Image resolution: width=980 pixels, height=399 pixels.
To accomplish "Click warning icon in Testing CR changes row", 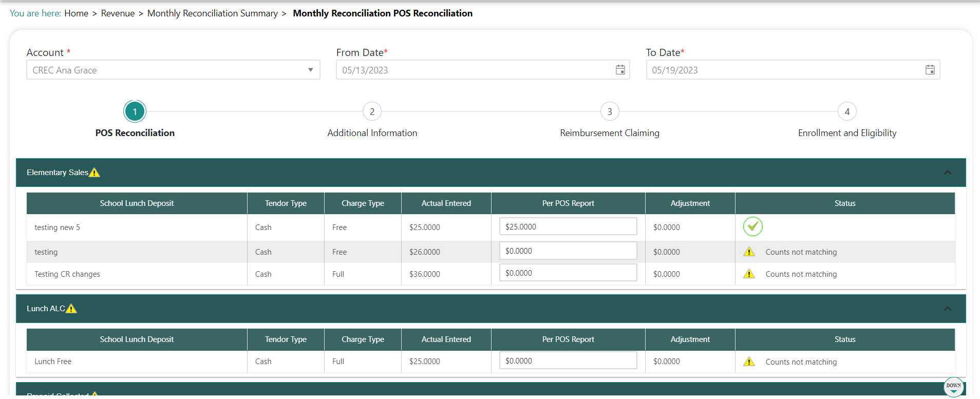I will pyautogui.click(x=749, y=274).
